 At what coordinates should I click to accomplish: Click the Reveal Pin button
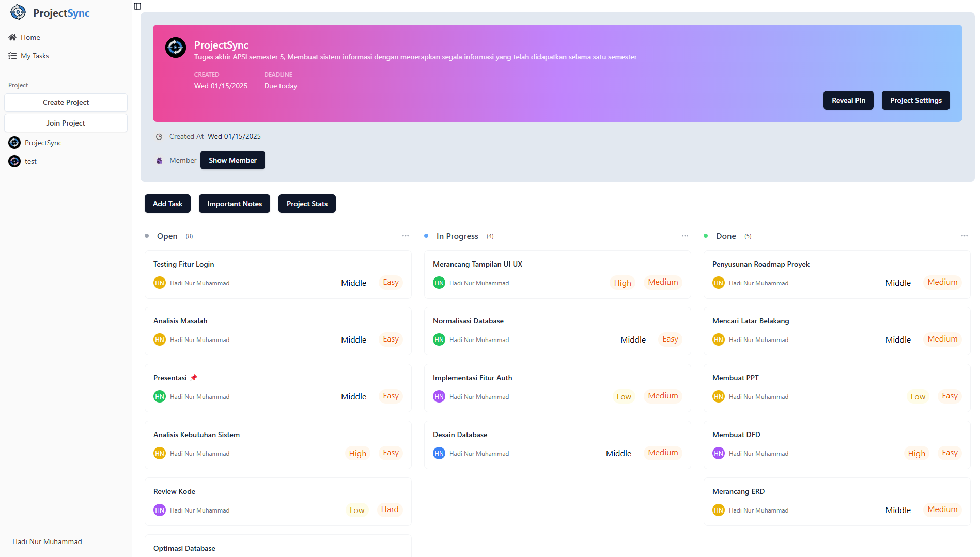click(848, 100)
